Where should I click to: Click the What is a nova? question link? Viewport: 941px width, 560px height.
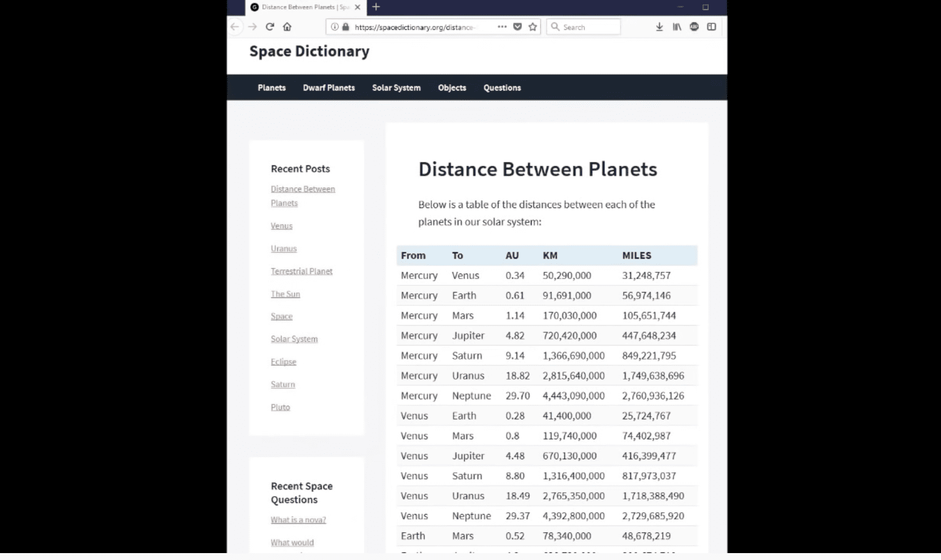point(298,520)
